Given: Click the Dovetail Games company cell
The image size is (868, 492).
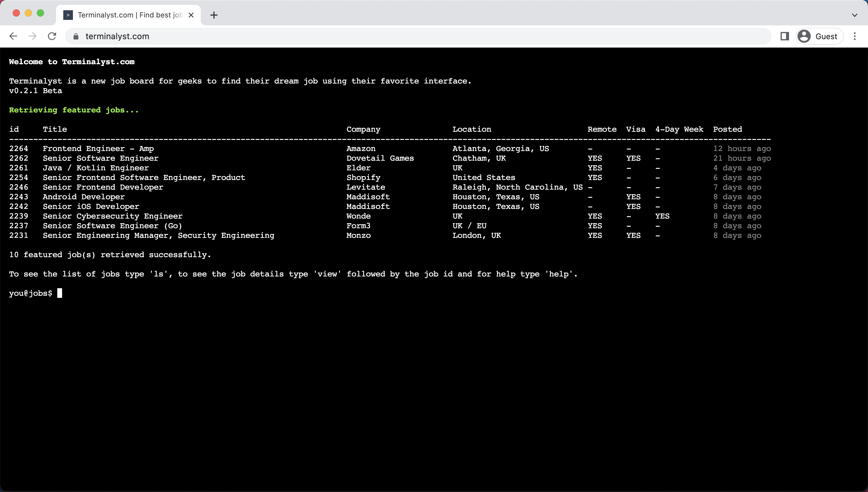Looking at the screenshot, I should [380, 158].
